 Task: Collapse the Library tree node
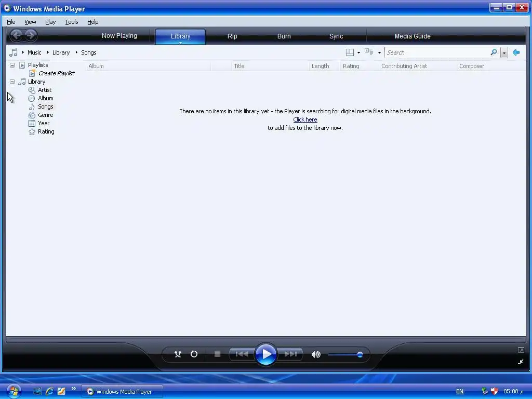coord(12,82)
